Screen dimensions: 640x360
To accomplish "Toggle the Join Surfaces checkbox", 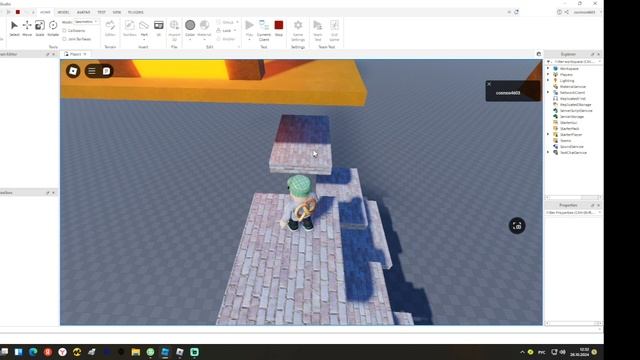I will [x=64, y=39].
